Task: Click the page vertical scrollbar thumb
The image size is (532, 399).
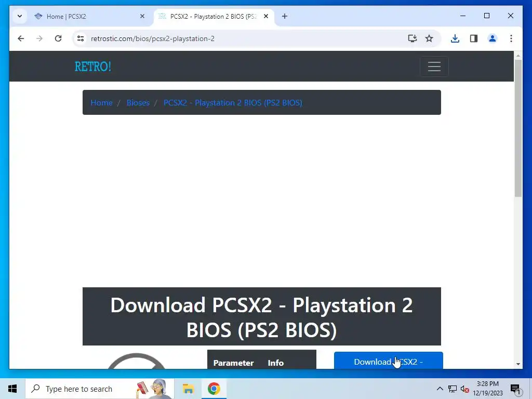Action: tap(518, 128)
